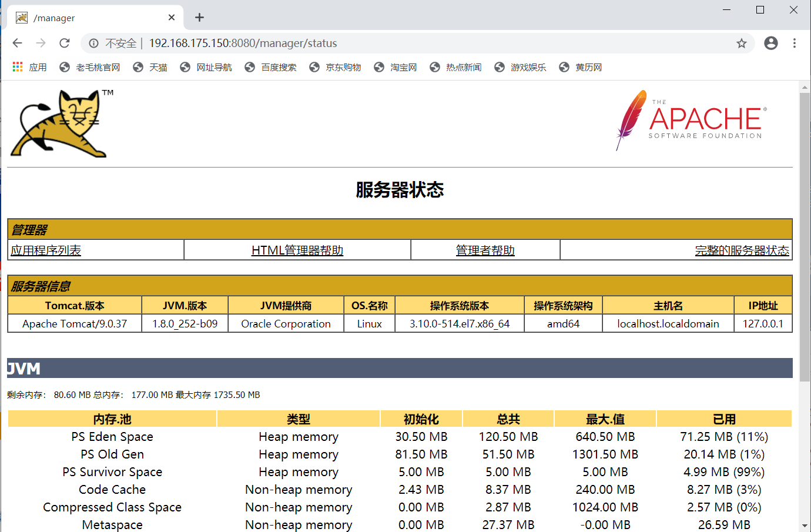The width and height of the screenshot is (811, 532).
Task: Open the 黄历网 bookmark
Action: pyautogui.click(x=588, y=67)
